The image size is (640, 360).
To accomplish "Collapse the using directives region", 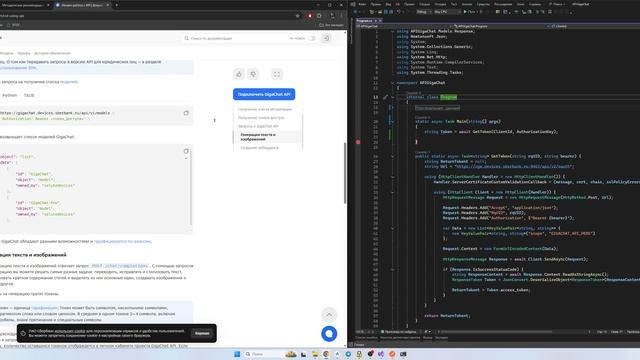I will click(392, 31).
